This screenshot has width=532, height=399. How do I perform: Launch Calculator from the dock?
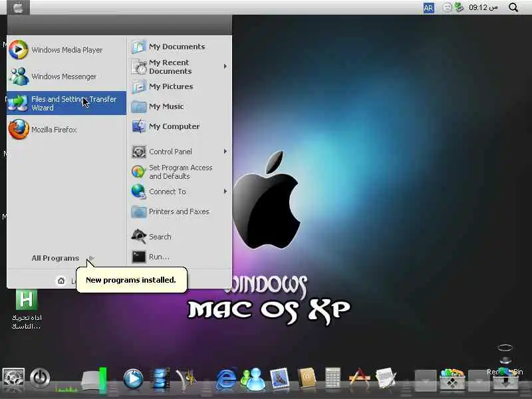[x=332, y=377]
